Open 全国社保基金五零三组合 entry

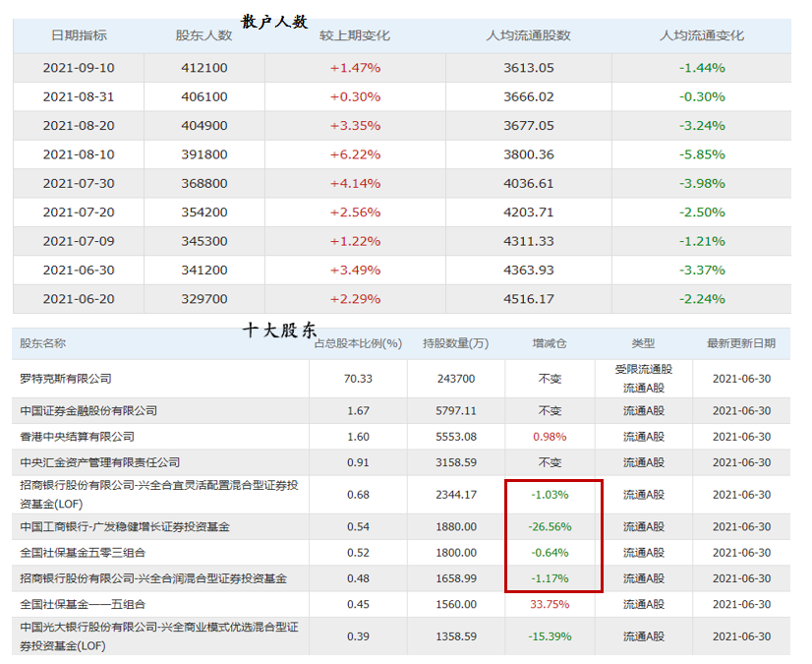(83, 553)
